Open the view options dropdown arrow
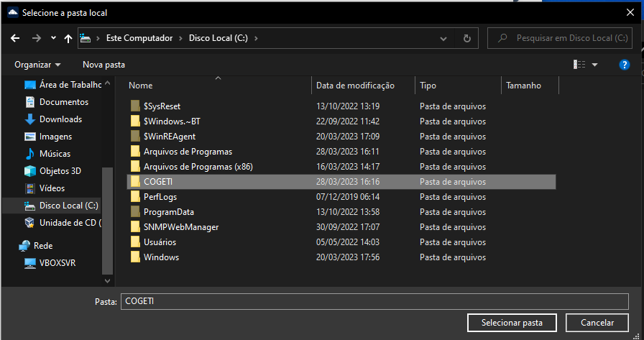The image size is (644, 340). tap(594, 65)
